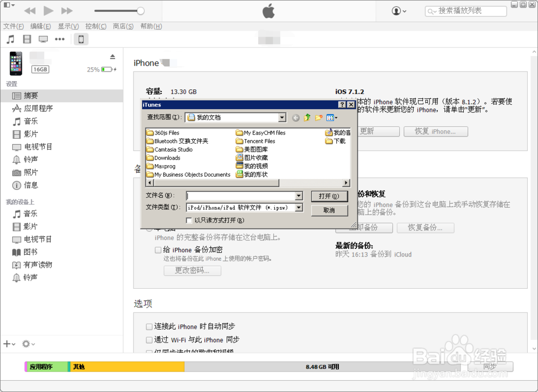Enable 连接此 iPhone 时自动同步 checkbox
Screen dimensions: 538x392
pos(149,327)
